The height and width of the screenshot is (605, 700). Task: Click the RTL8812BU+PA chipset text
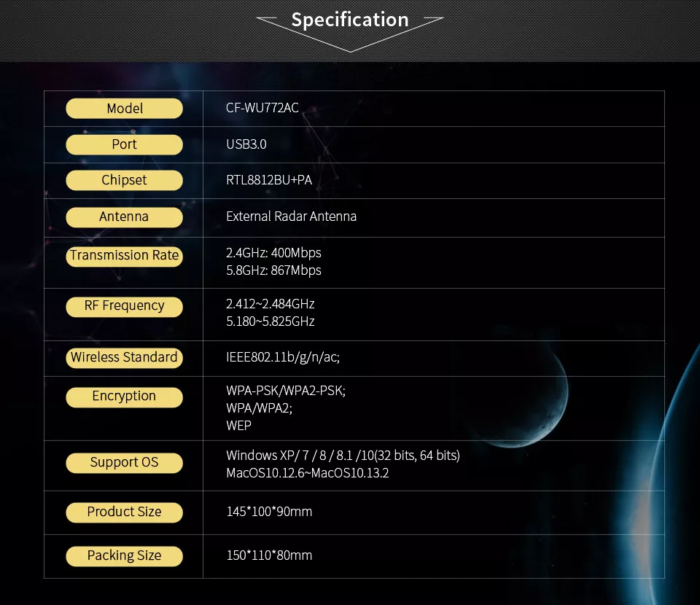pyautogui.click(x=269, y=180)
